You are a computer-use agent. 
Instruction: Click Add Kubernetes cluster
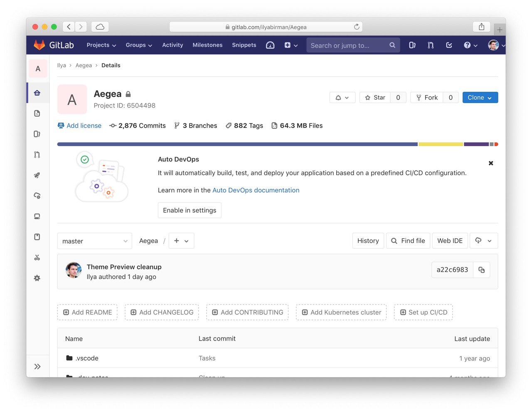tap(341, 312)
